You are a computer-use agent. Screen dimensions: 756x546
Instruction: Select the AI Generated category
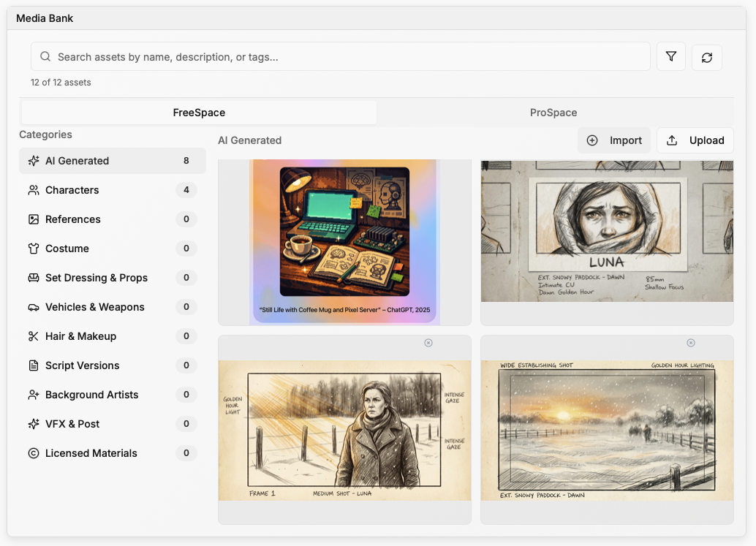tap(113, 161)
